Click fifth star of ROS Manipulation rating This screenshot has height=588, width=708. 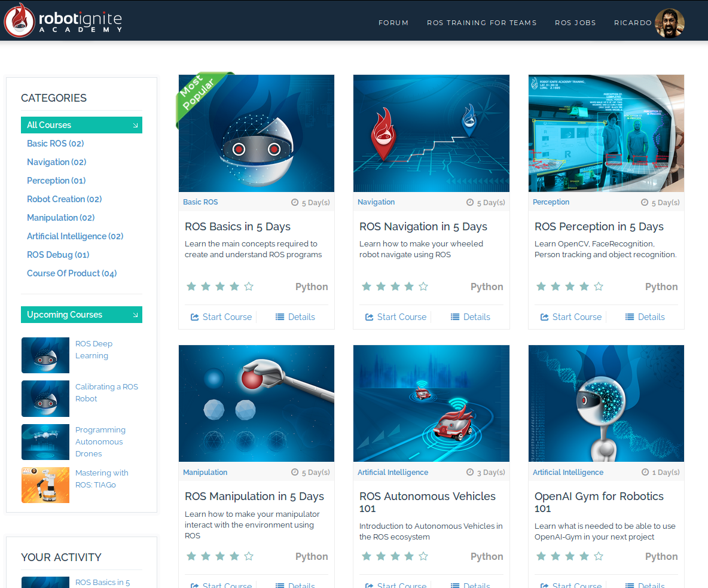(249, 556)
